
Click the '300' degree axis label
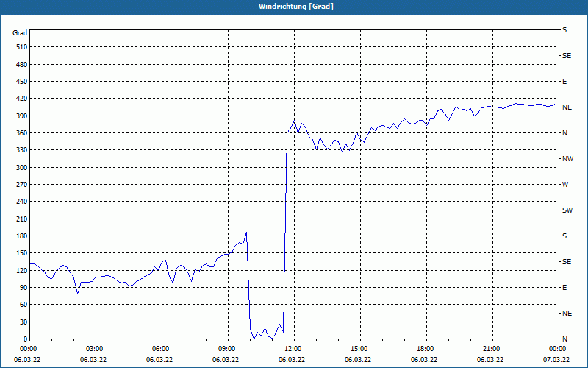[22, 168]
